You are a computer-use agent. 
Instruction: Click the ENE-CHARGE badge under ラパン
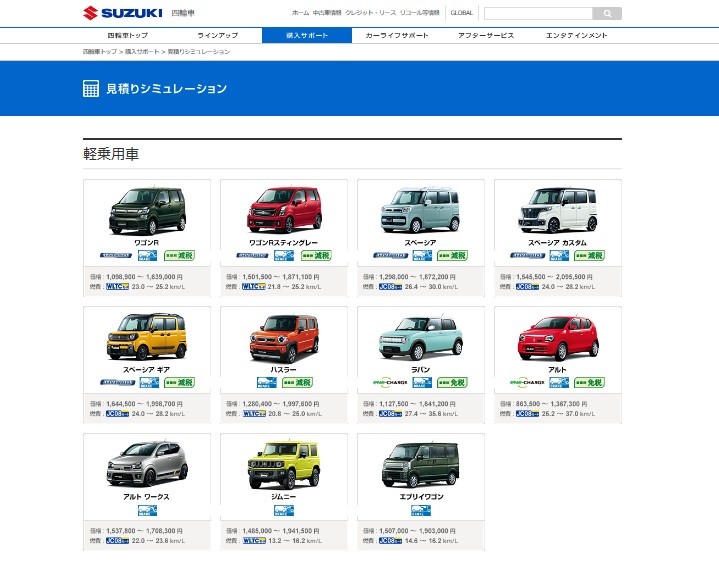pos(390,382)
